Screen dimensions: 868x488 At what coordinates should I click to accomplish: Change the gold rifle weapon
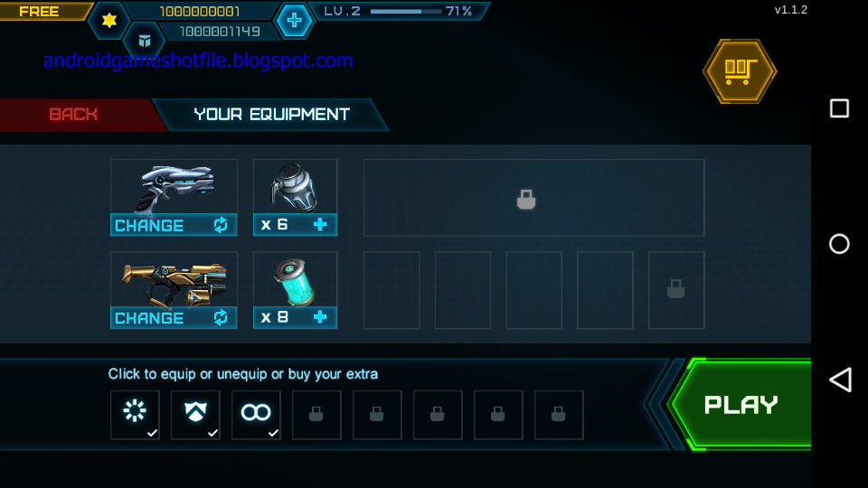[174, 317]
